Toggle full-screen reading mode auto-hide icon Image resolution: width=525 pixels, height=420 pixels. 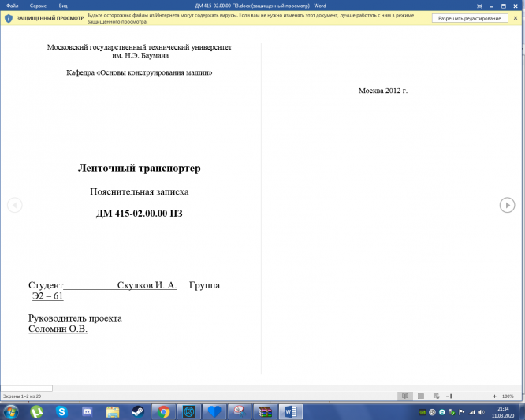479,6
